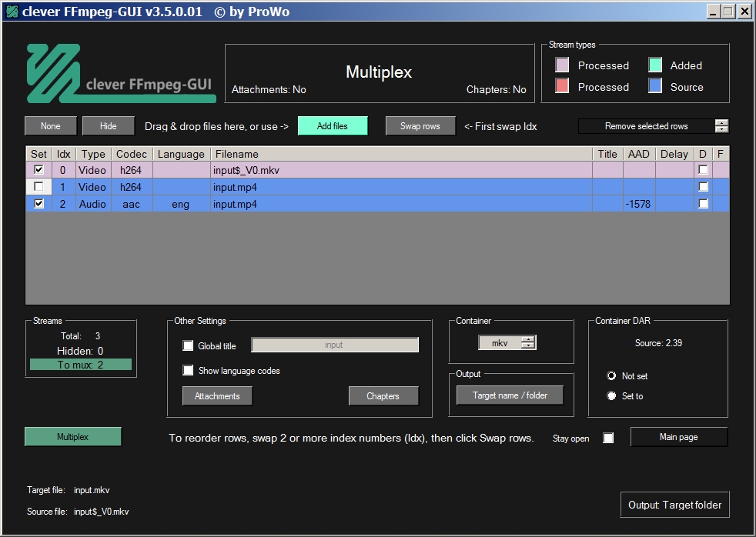Click the Codec column header

[132, 154]
